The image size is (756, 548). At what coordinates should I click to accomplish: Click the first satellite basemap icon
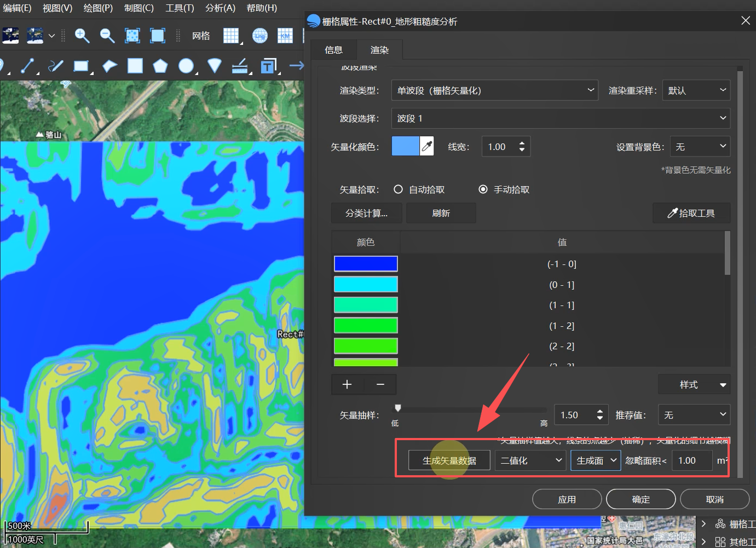click(x=10, y=36)
